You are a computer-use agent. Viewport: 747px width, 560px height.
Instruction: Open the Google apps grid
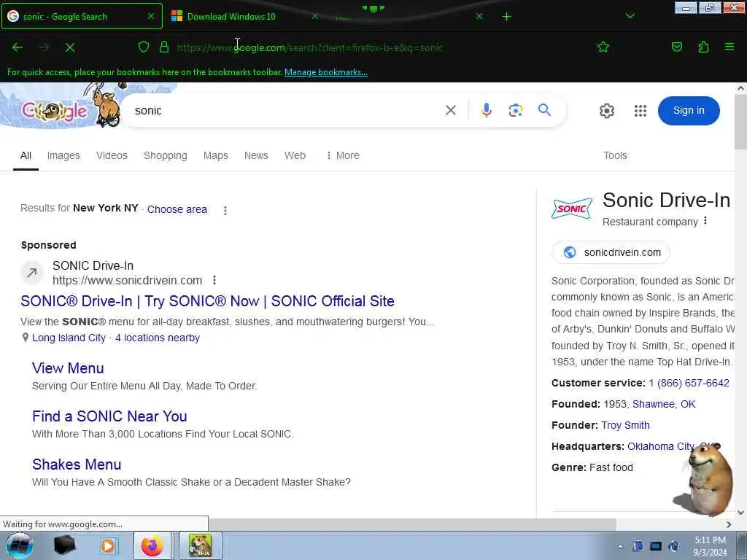(x=640, y=111)
